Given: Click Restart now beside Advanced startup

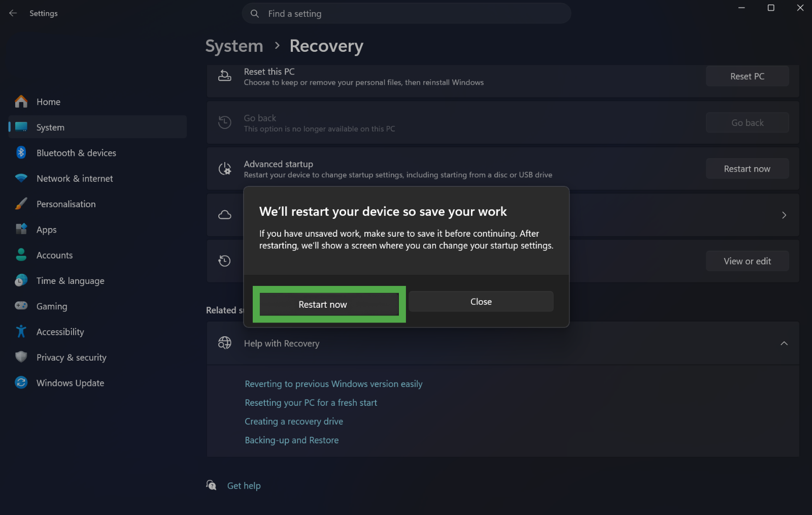Looking at the screenshot, I should (747, 169).
